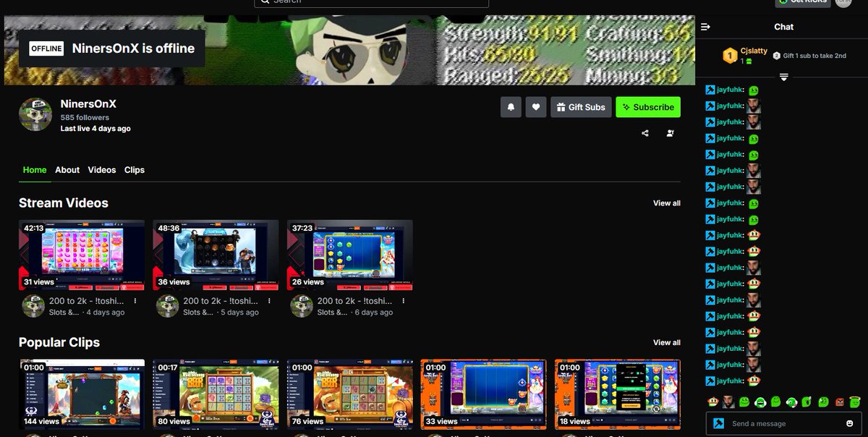Click the '585 followers' text

click(85, 117)
